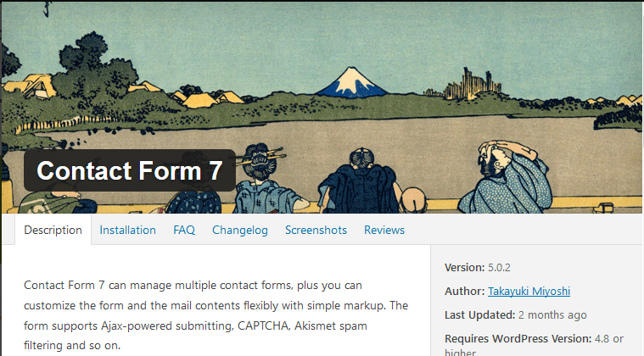
Task: Open the FAQ tab
Action: coord(184,230)
